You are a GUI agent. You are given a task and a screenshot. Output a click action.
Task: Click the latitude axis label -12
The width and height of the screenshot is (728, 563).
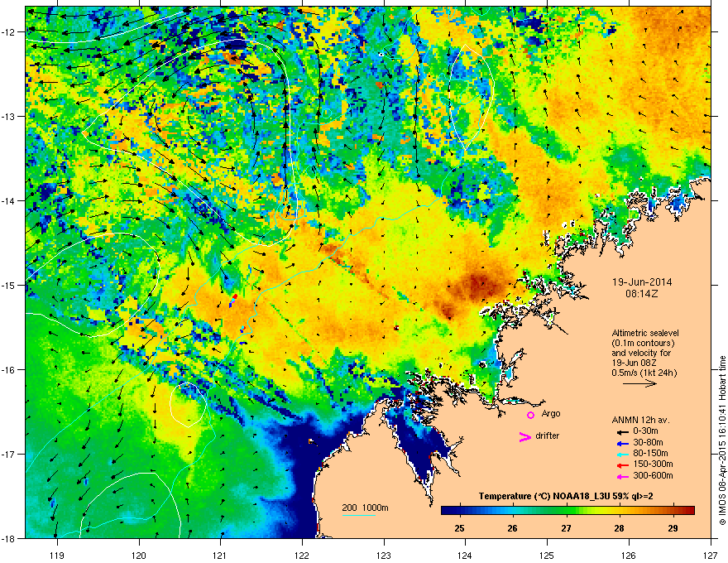point(8,32)
